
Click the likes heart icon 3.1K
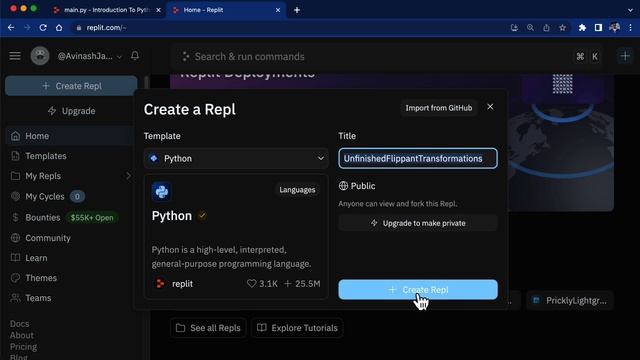point(251,283)
